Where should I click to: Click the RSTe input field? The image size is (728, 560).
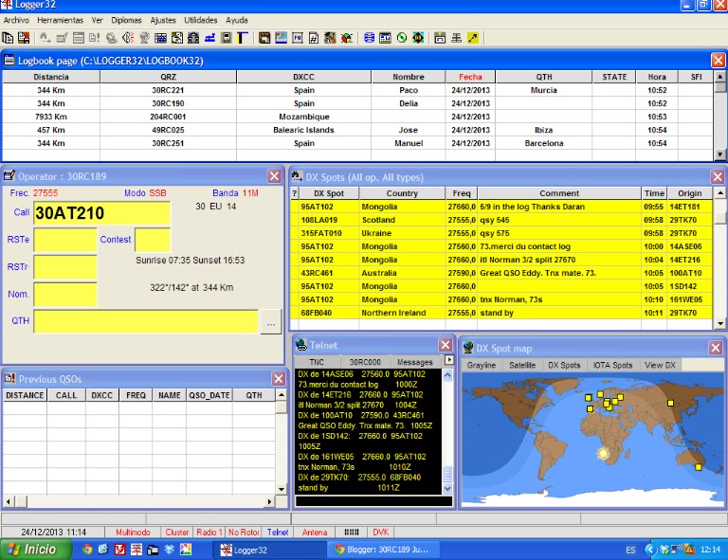coord(65,240)
